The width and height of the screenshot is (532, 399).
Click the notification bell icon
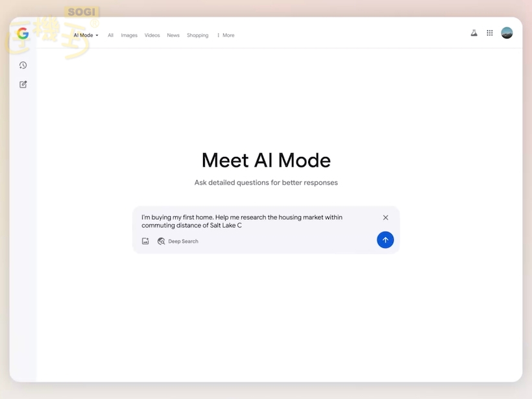pyautogui.click(x=474, y=32)
